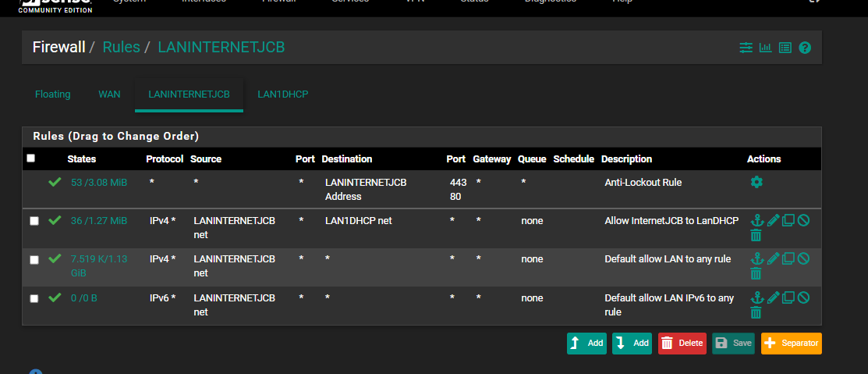Click Default allow LAN IPv6 to any rule text
Viewport: 868px width, 374px height.
coord(669,305)
